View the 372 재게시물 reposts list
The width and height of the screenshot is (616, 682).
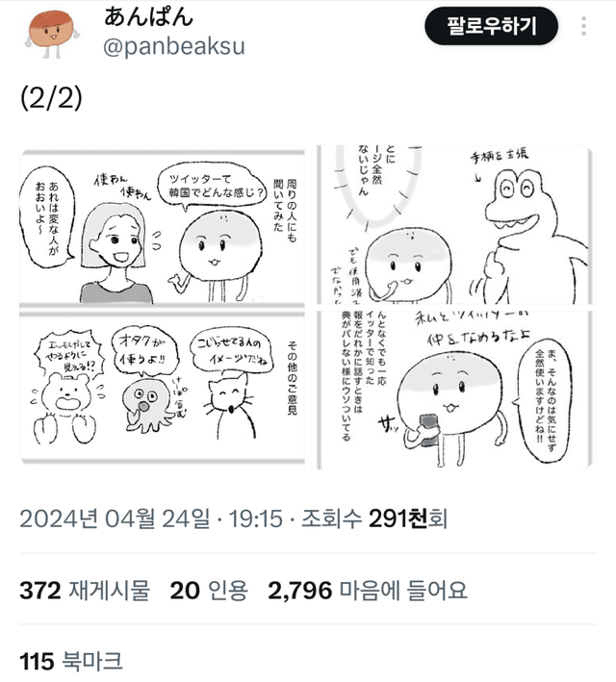[x=85, y=591]
